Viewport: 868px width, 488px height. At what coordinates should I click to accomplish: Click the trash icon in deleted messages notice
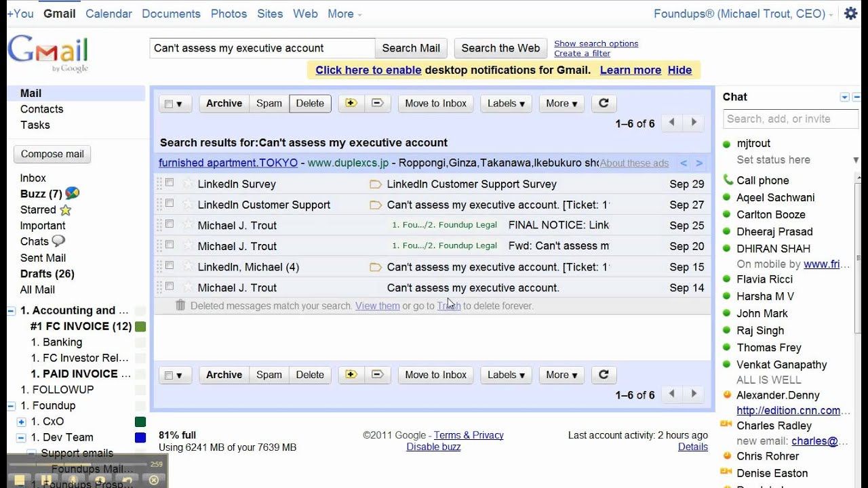[180, 306]
